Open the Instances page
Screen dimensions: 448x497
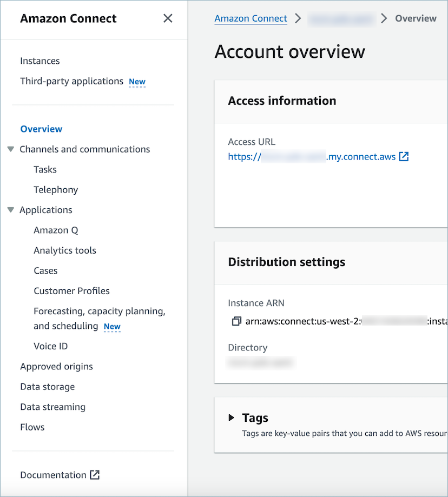click(40, 61)
